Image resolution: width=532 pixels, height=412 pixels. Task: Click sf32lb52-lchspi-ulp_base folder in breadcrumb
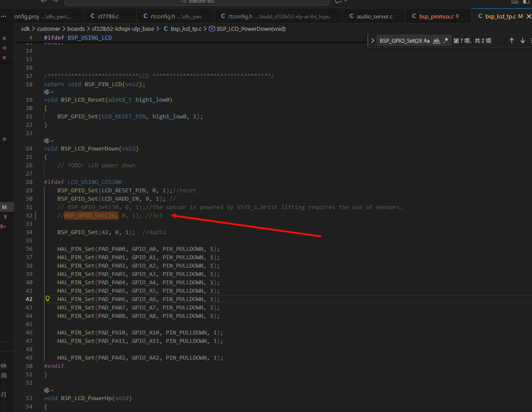pyautogui.click(x=123, y=29)
